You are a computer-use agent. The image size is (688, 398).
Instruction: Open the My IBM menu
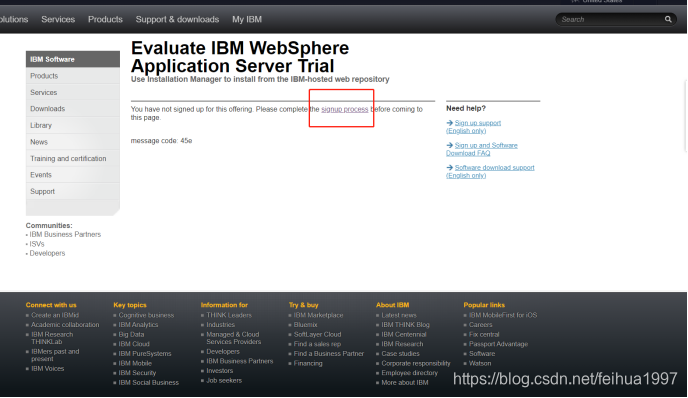coord(247,19)
